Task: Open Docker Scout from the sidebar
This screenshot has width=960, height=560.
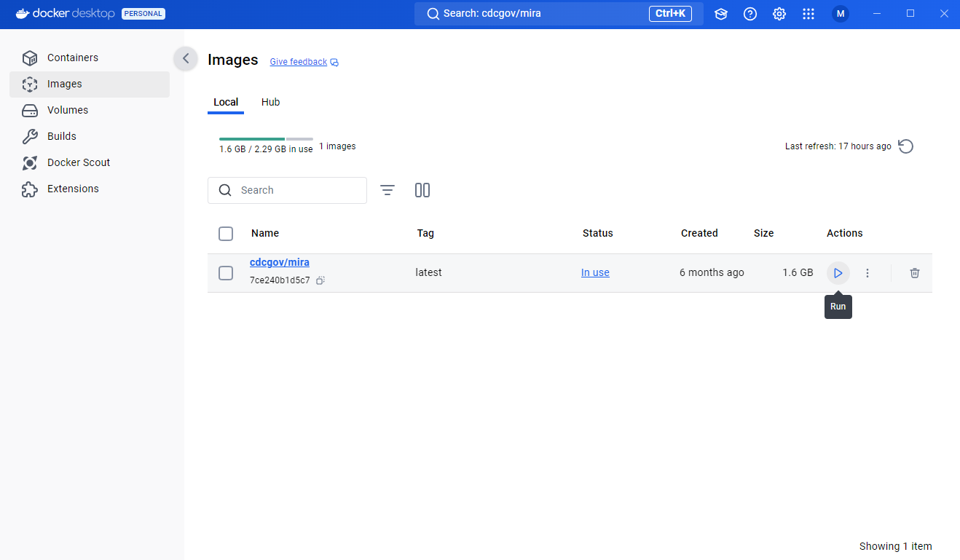Action: coord(90,162)
